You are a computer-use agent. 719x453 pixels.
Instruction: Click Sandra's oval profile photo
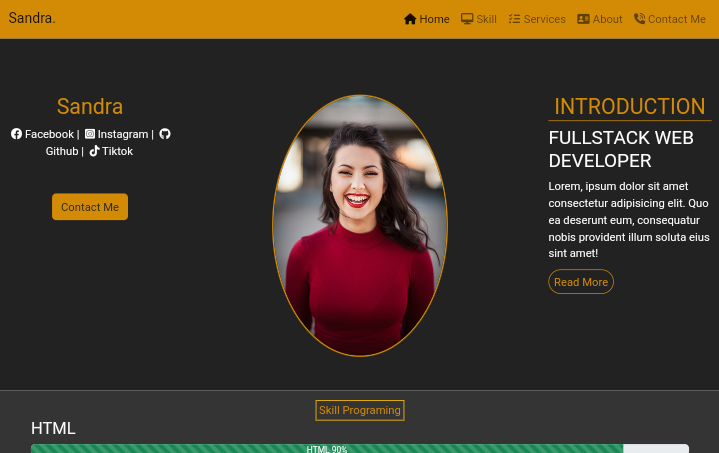[x=360, y=226]
